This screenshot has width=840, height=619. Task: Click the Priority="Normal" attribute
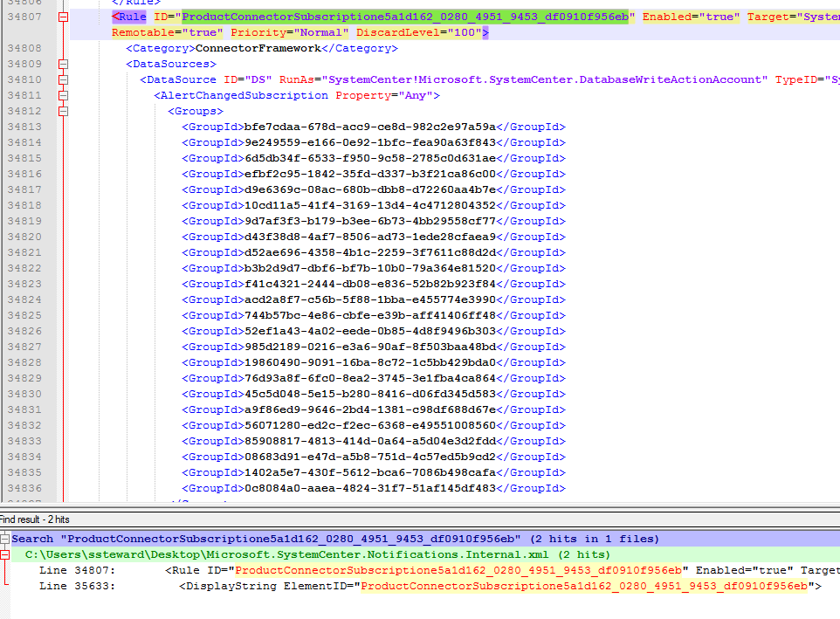coord(290,32)
